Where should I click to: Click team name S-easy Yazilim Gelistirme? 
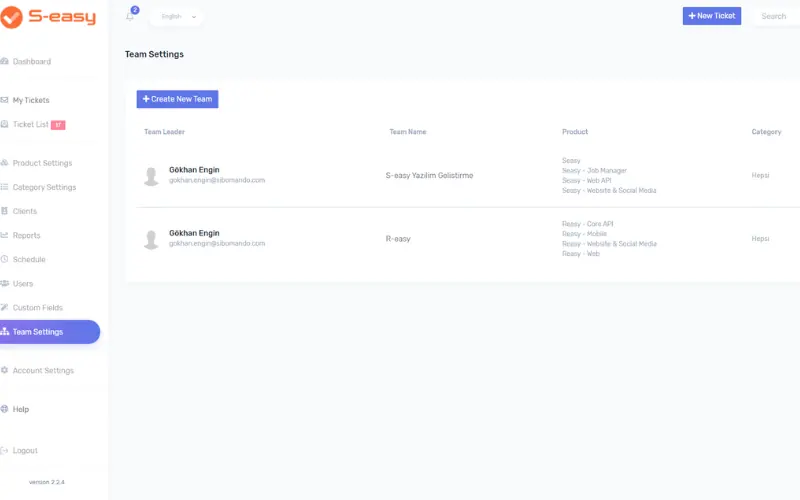[x=429, y=176]
